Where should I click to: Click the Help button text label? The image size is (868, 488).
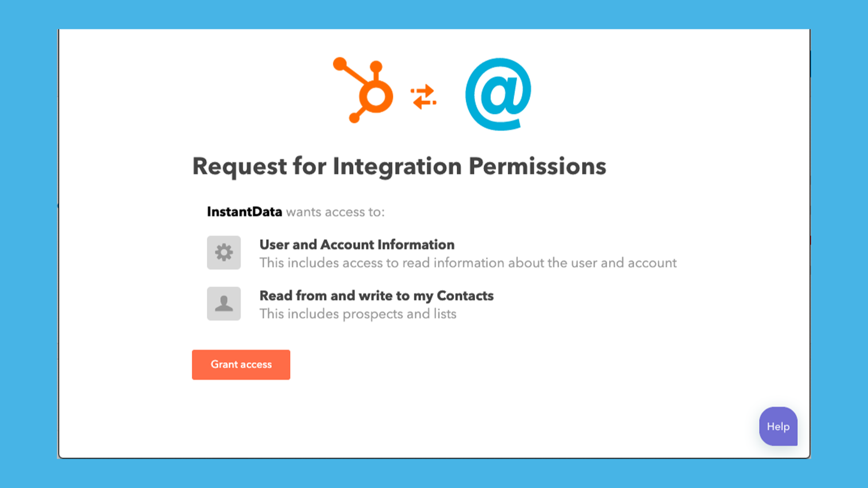pyautogui.click(x=778, y=427)
